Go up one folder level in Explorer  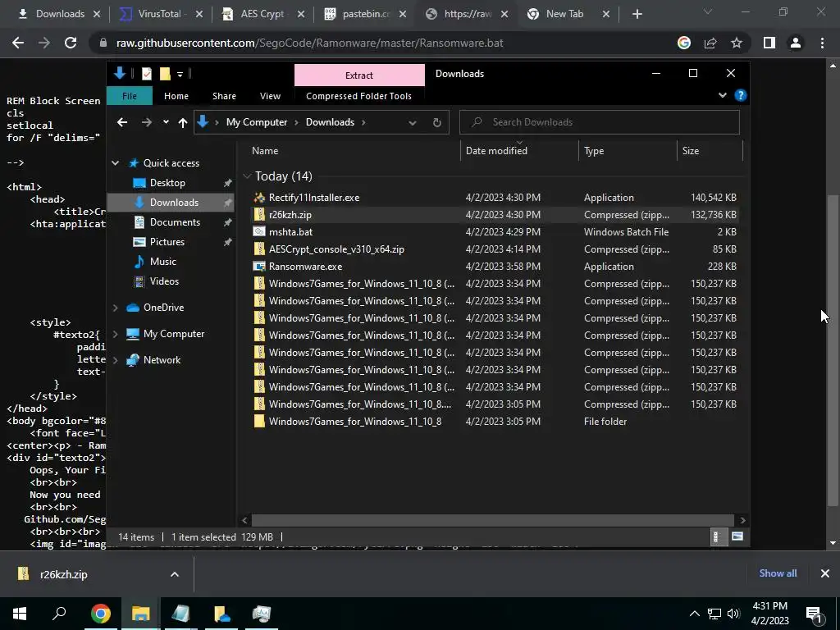(183, 123)
